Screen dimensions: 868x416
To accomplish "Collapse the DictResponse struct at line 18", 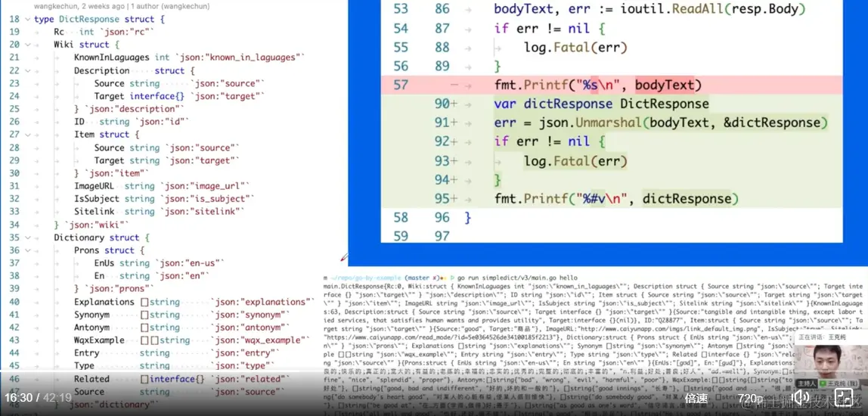I will click(x=27, y=20).
